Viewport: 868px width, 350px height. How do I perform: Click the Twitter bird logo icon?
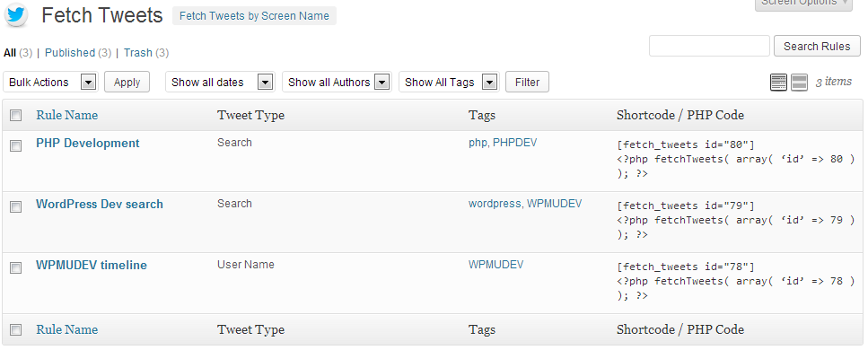[17, 15]
